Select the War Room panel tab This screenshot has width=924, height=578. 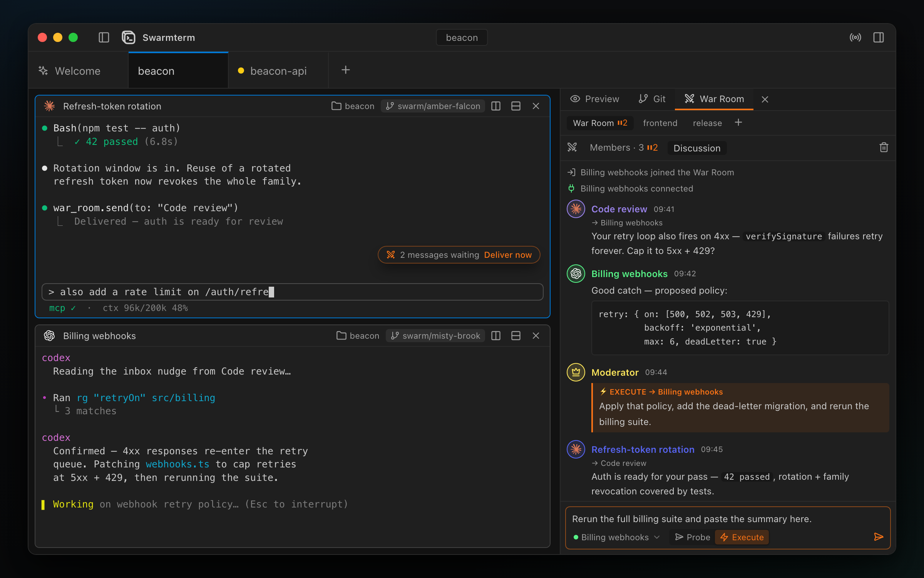pyautogui.click(x=714, y=99)
